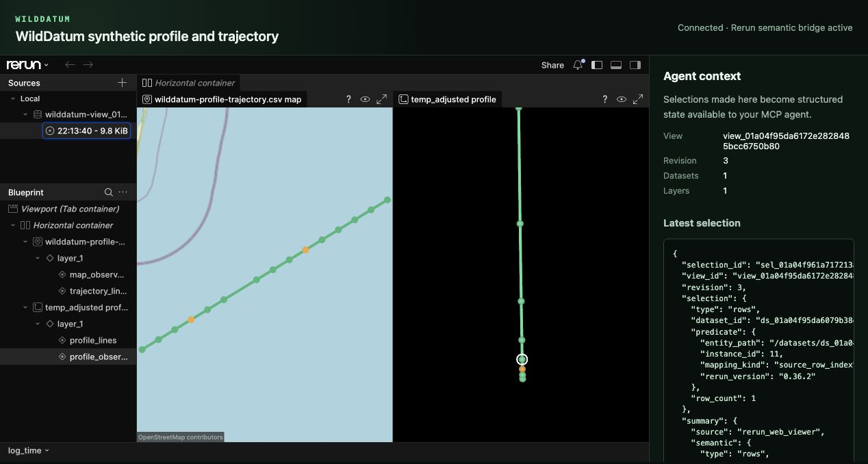868x464 pixels.
Task: Search the Blueprint panel
Action: pos(109,192)
